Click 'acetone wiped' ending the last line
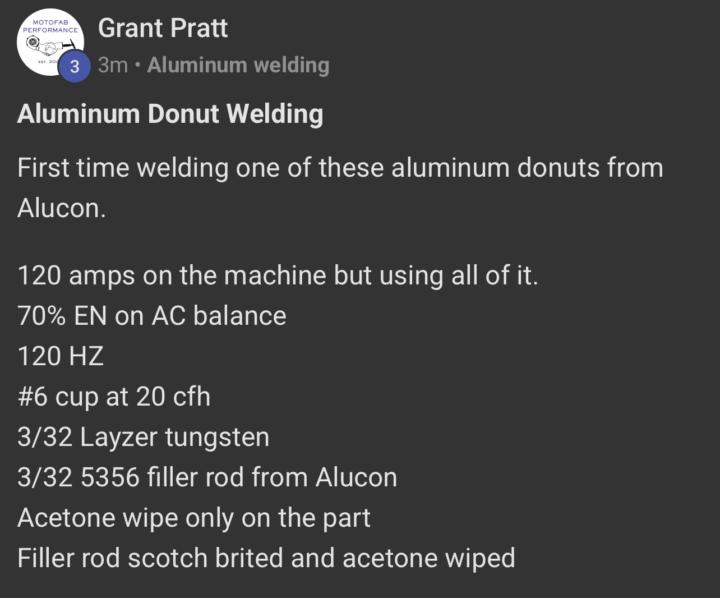 coord(429,558)
